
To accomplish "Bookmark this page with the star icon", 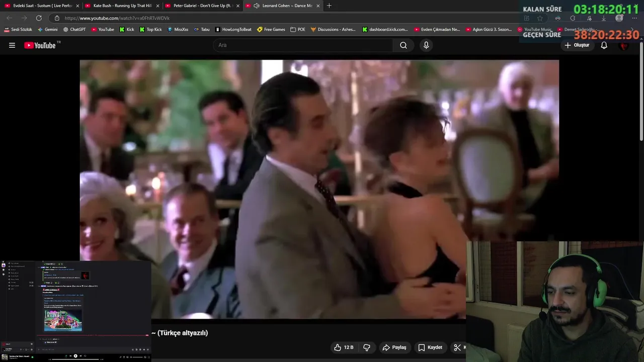I will pyautogui.click(x=540, y=18).
